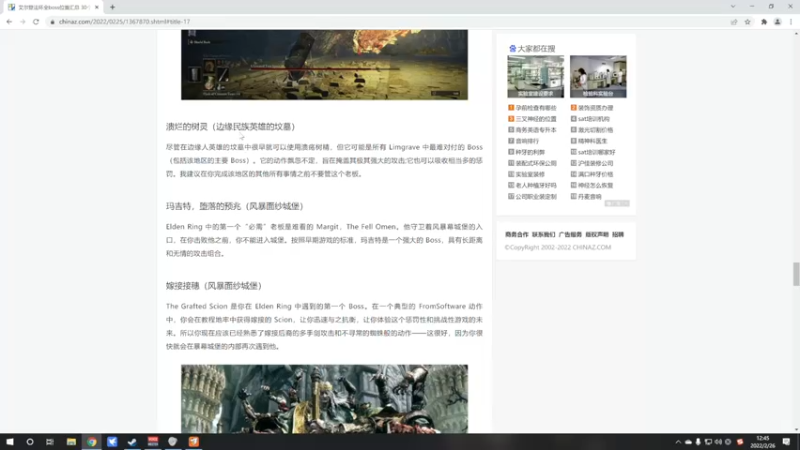Share this page from address bar
Screen dimensions: 800x450
734,22
